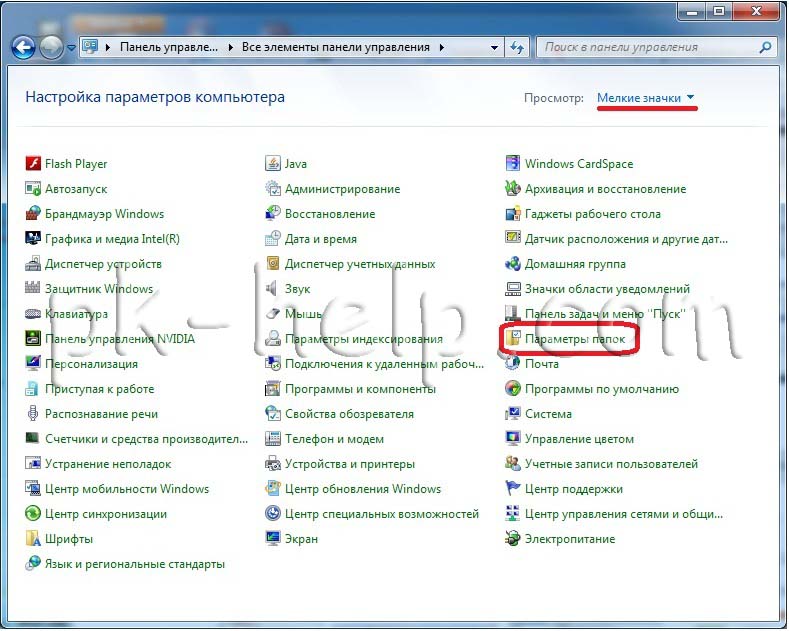Open Брандмауэр Windows firewall icon

click(33, 214)
